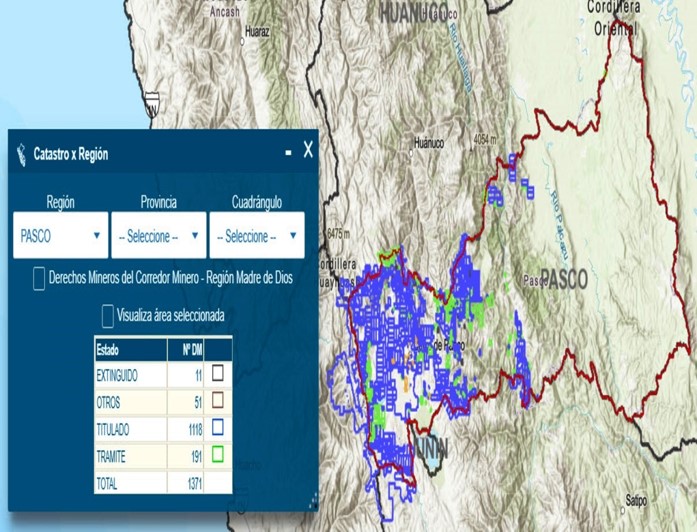697x532 pixels.
Task: Click the Huaraz city marker on map
Action: click(x=242, y=41)
